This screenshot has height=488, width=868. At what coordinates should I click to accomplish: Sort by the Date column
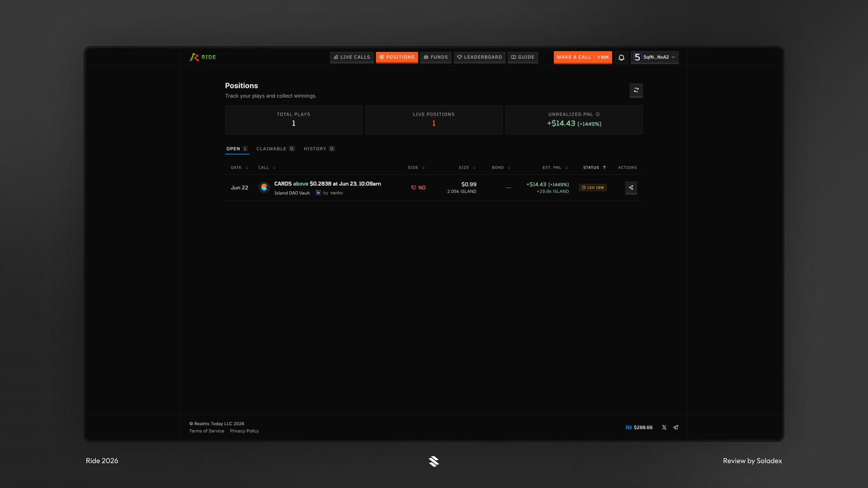pyautogui.click(x=240, y=168)
